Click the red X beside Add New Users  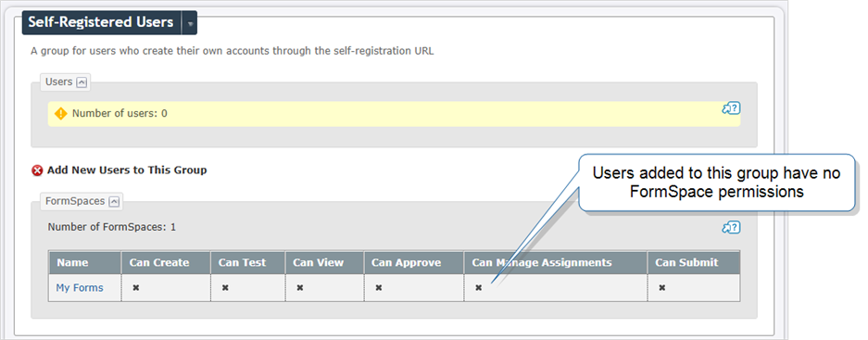37,170
